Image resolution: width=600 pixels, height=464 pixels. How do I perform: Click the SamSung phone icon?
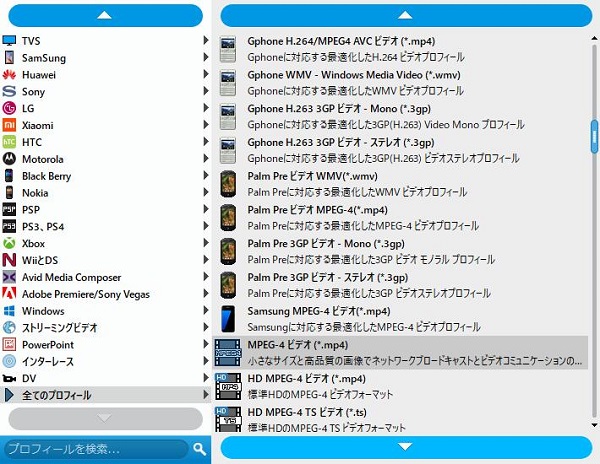click(9, 58)
